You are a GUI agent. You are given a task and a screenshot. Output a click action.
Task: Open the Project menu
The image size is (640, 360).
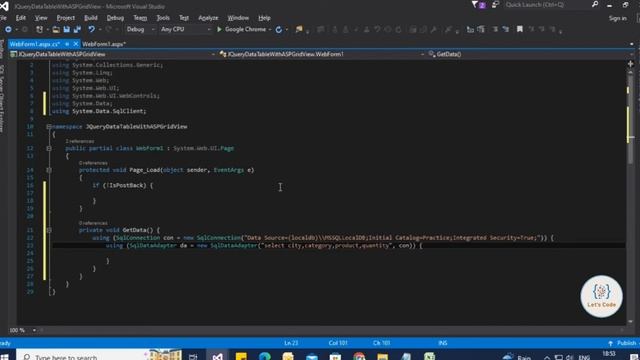(66, 18)
